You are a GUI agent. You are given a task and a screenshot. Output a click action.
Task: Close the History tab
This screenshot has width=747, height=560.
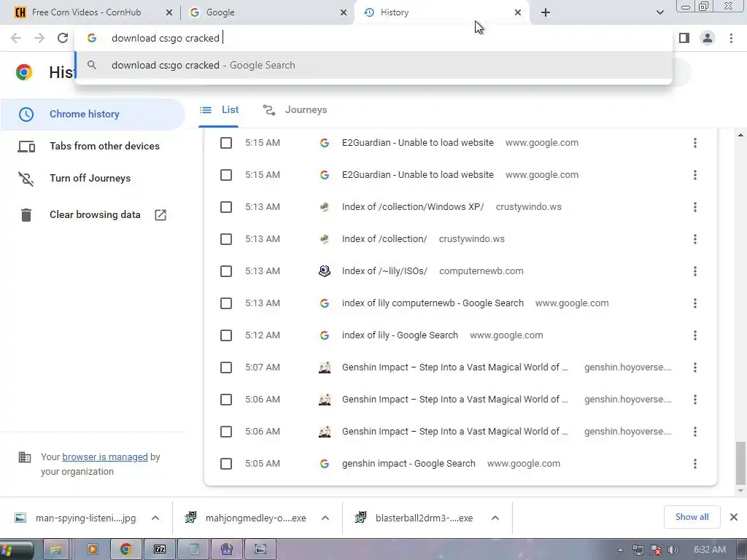[x=518, y=13]
